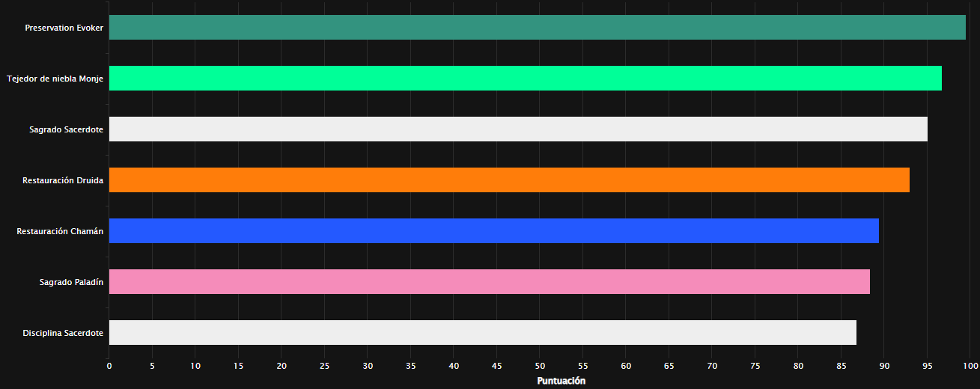
Task: Click the "Puntuación" x-axis title
Action: [561, 381]
